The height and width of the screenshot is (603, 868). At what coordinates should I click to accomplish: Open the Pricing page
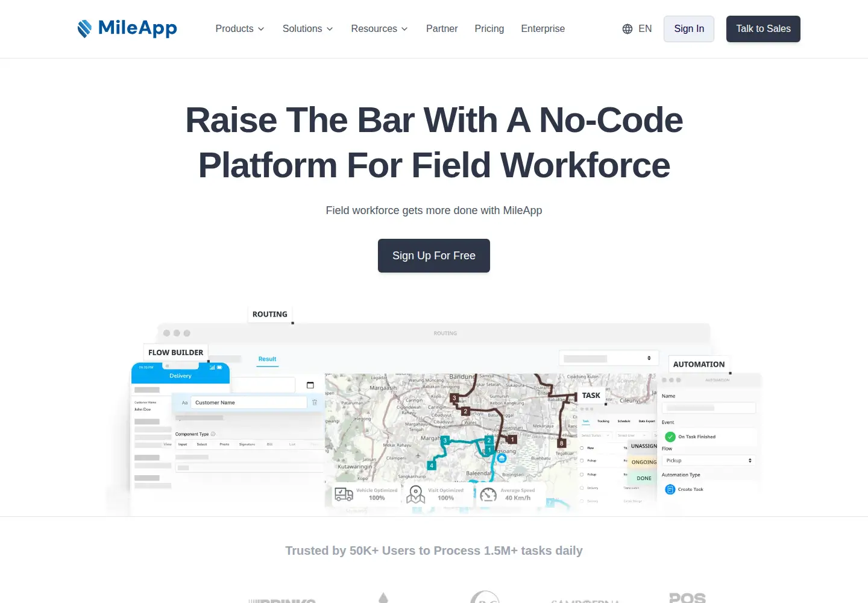coord(489,29)
